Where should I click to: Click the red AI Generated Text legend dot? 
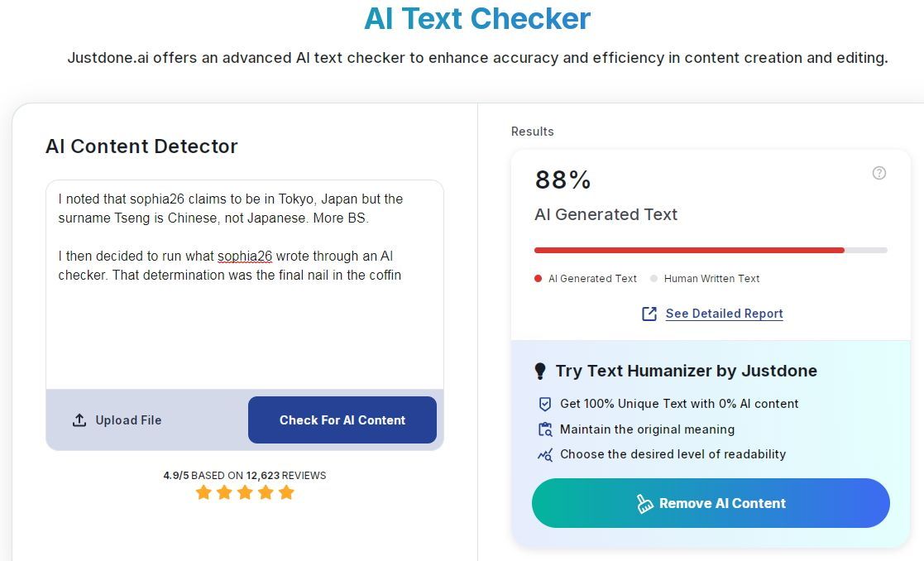click(x=539, y=279)
